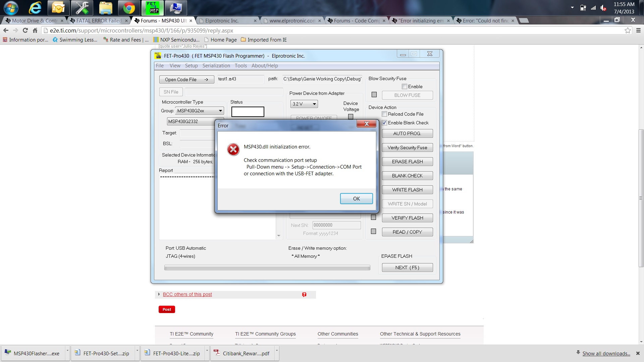Toggle checkbox beside BLOW FUSE button
This screenshot has width=644, height=362.
coord(374,95)
